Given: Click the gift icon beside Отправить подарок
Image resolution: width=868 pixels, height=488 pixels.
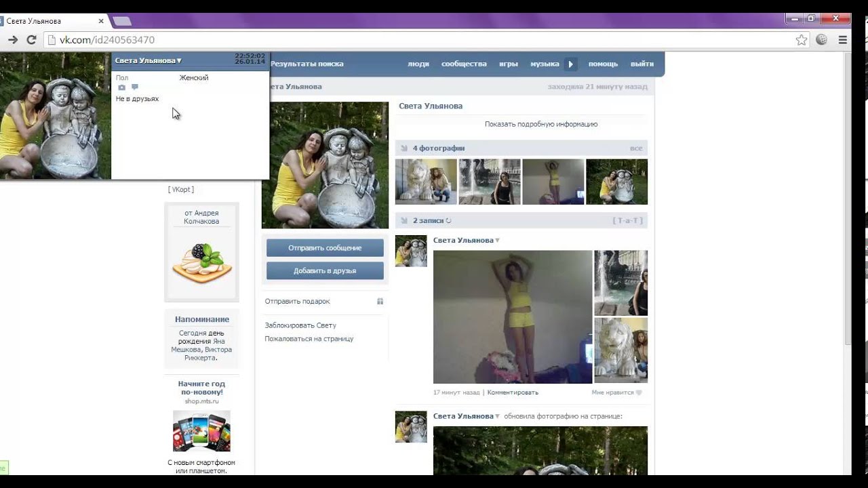Looking at the screenshot, I should 380,302.
